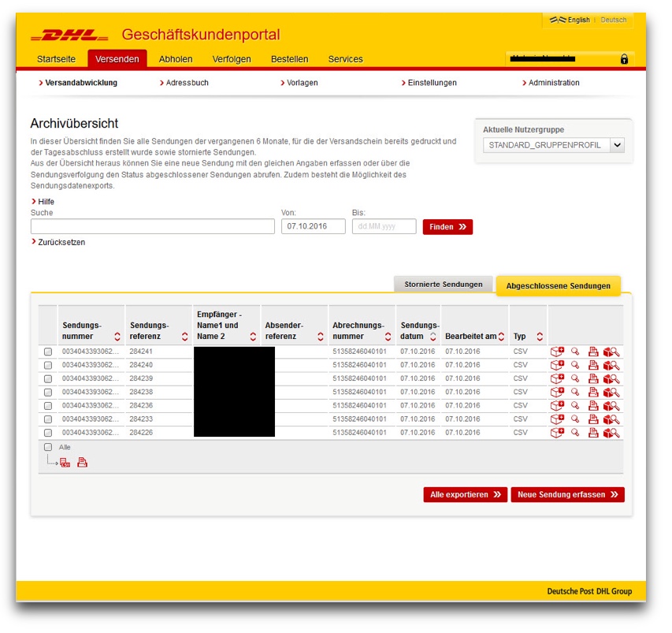Sort by Absenderreferenz column arrows
The image size is (672, 633).
320,337
